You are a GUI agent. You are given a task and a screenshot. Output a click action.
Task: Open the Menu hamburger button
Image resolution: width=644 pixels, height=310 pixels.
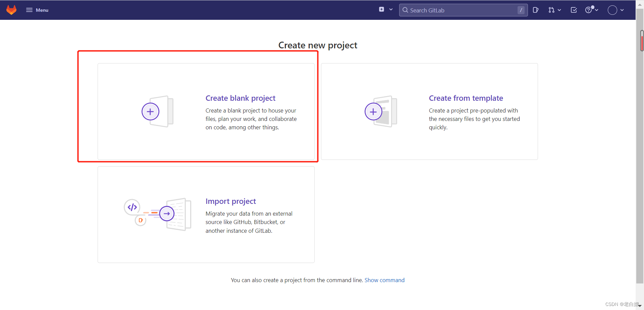[x=37, y=10]
